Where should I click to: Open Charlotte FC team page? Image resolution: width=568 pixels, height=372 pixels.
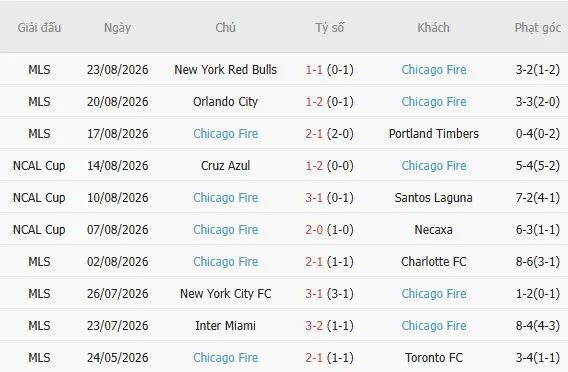tap(434, 262)
